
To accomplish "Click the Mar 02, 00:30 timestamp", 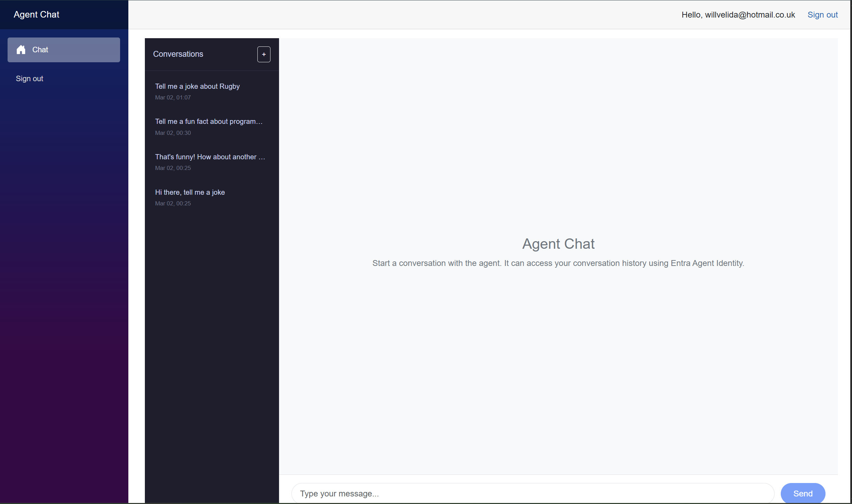I will 173,133.
